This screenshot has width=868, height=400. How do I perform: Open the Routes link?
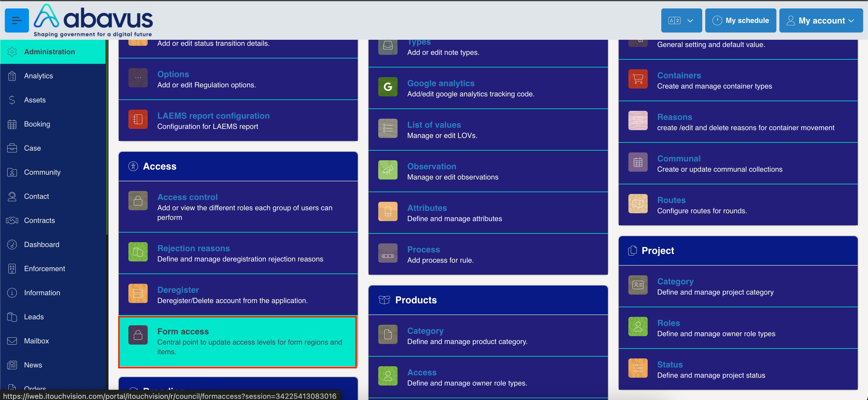[x=671, y=200]
